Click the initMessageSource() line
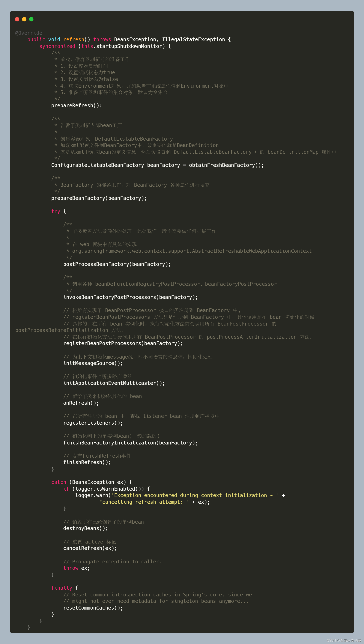The width and height of the screenshot is (364, 644). [x=93, y=363]
